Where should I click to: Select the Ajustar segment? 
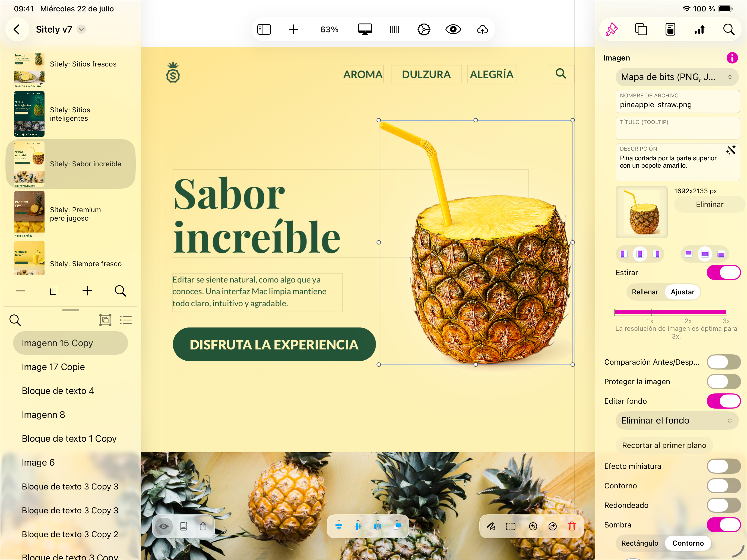coord(682,292)
